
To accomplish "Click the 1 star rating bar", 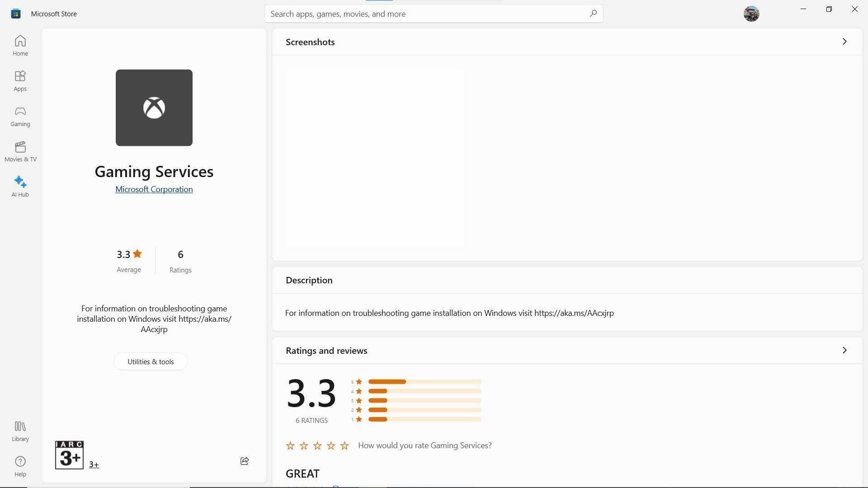I will click(x=425, y=419).
